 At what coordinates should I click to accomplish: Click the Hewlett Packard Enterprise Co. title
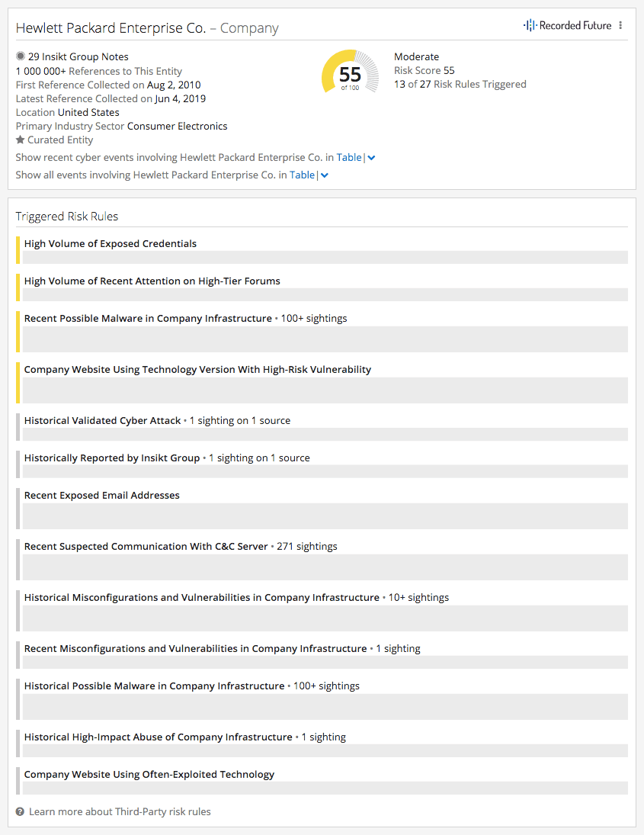coord(111,27)
